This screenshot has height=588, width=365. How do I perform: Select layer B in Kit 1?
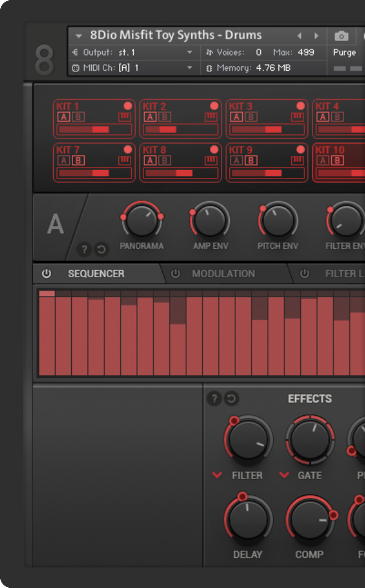(x=78, y=117)
